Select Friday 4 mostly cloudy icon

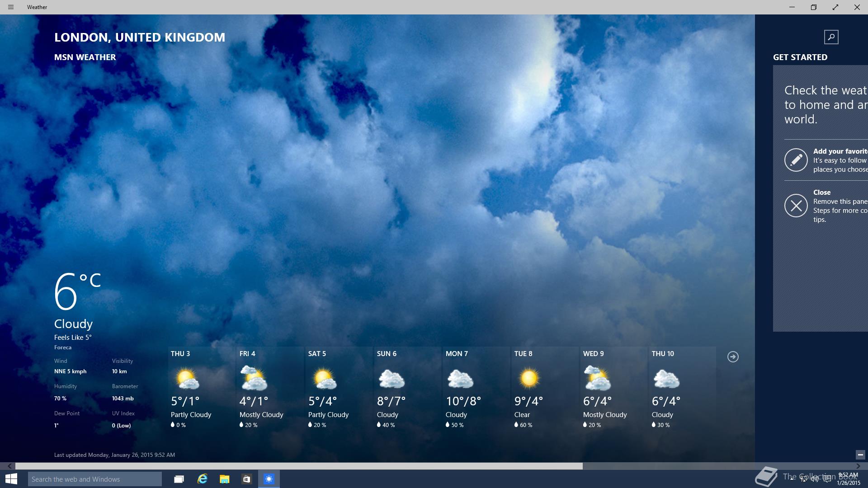tap(254, 379)
